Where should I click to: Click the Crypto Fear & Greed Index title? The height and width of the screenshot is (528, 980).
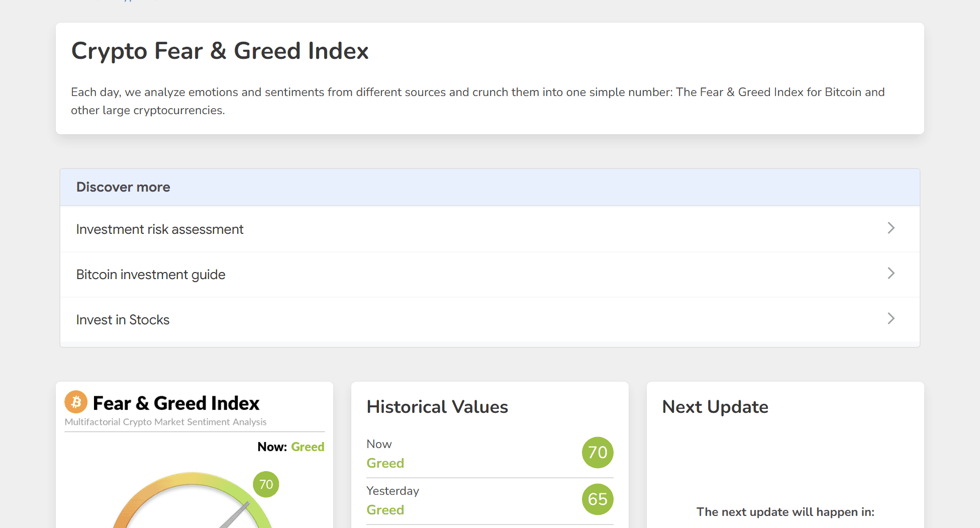point(220,51)
